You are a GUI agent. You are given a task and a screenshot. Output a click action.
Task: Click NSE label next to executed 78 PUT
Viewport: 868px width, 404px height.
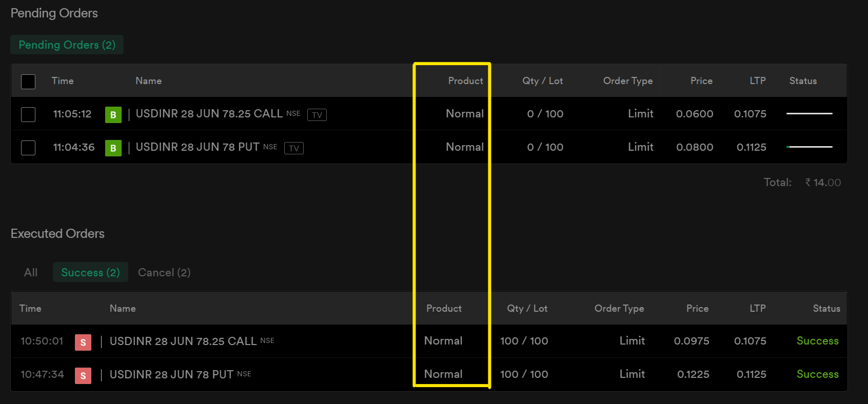tap(244, 374)
